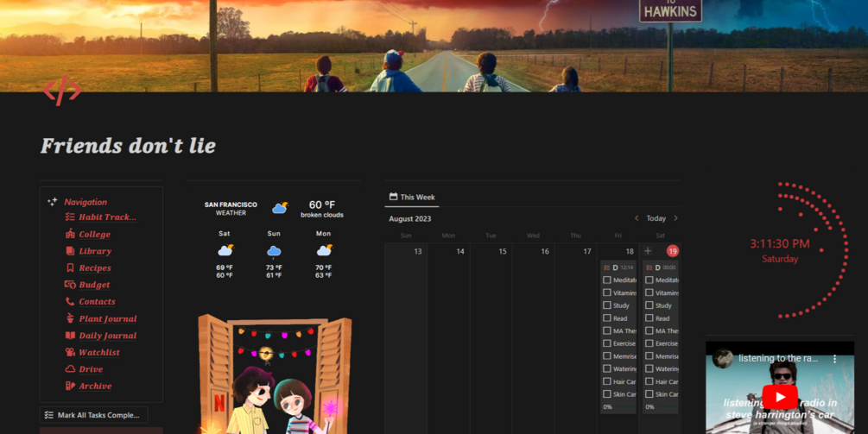Click Saturday forecast cloud icon
868x434 pixels.
point(225,250)
